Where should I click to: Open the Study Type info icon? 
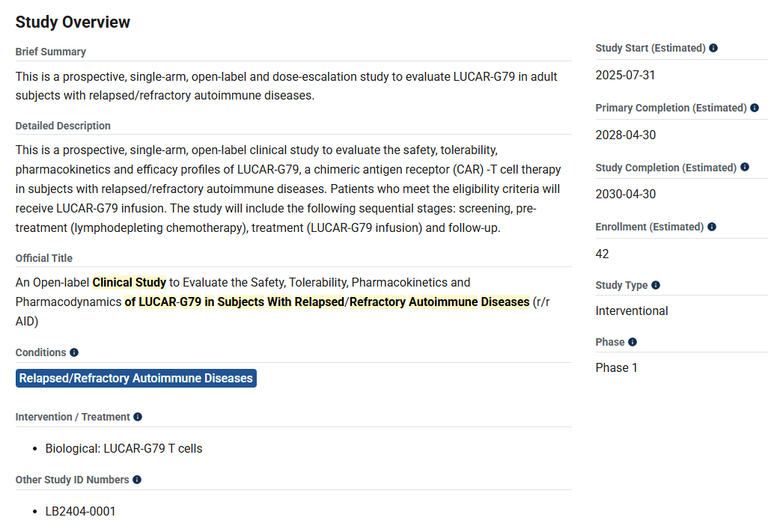point(656,285)
